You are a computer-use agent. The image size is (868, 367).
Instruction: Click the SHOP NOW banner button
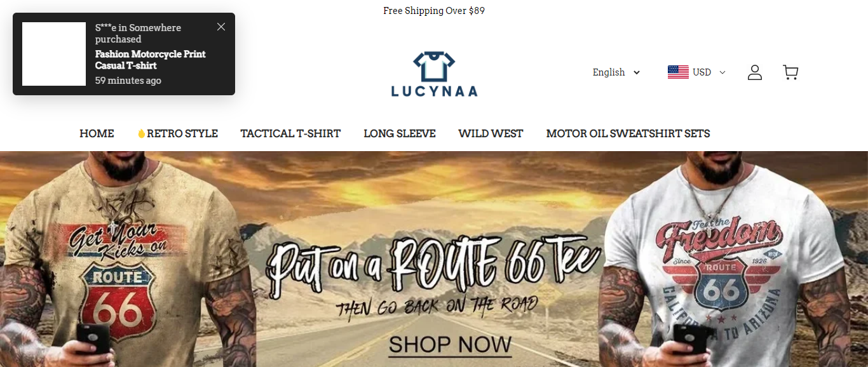pyautogui.click(x=450, y=345)
